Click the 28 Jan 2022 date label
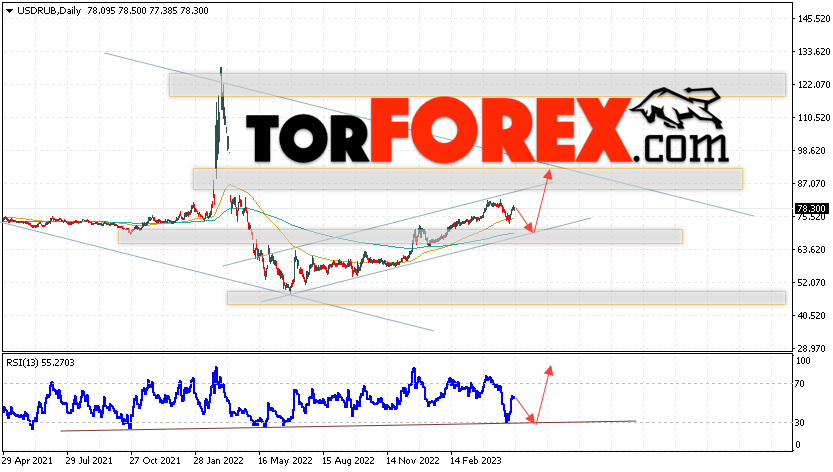The width and height of the screenshot is (833, 472). [218, 461]
